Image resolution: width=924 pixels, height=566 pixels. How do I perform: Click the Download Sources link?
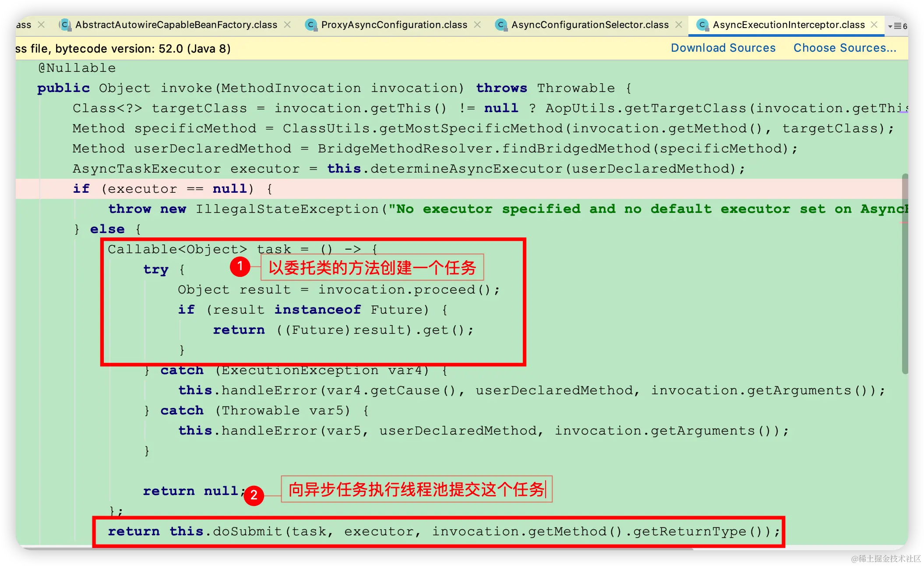tap(723, 48)
